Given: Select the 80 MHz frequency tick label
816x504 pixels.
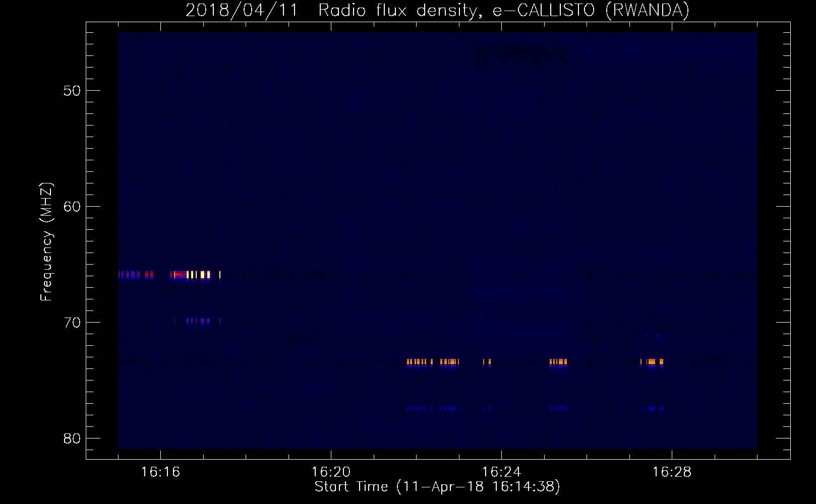Looking at the screenshot, I should pyautogui.click(x=72, y=438).
